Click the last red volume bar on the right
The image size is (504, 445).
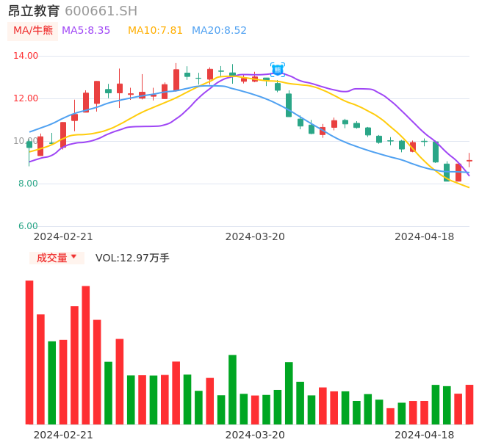(x=469, y=404)
